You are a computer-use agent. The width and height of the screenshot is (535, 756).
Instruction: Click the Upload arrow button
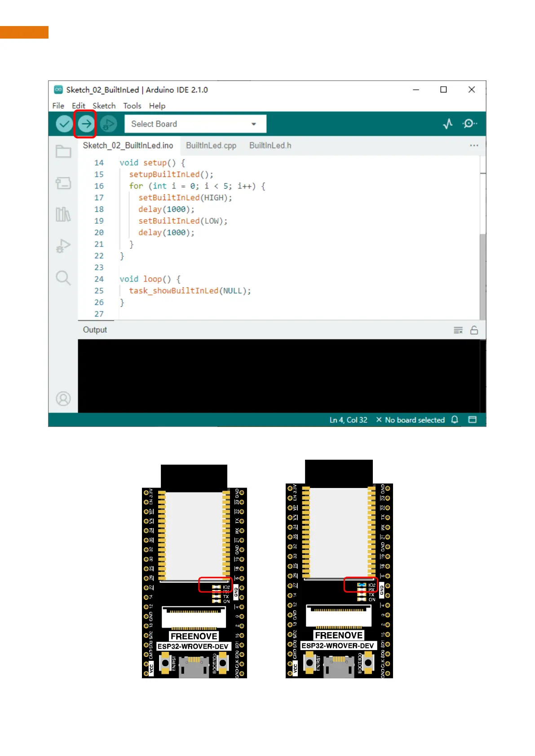86,124
